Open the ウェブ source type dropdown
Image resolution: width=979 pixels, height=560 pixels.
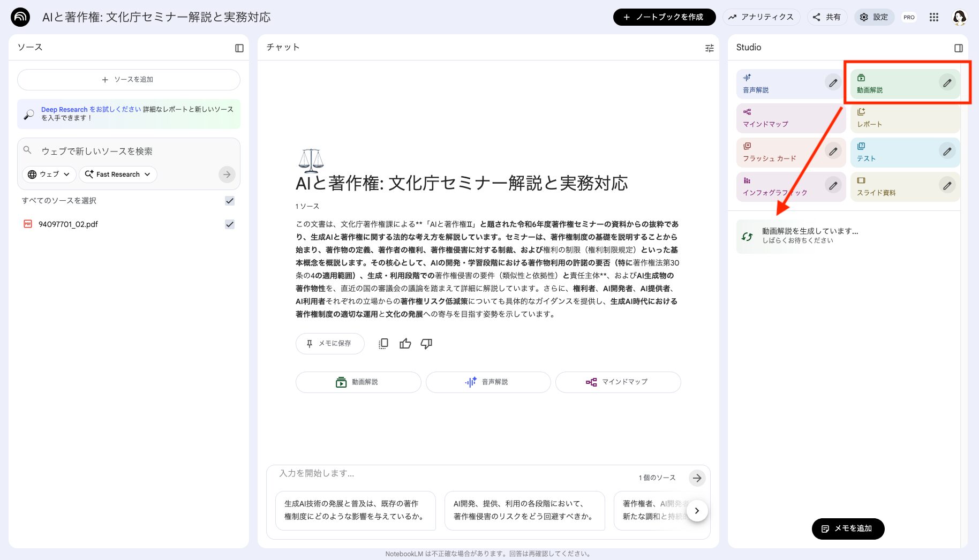pos(48,174)
